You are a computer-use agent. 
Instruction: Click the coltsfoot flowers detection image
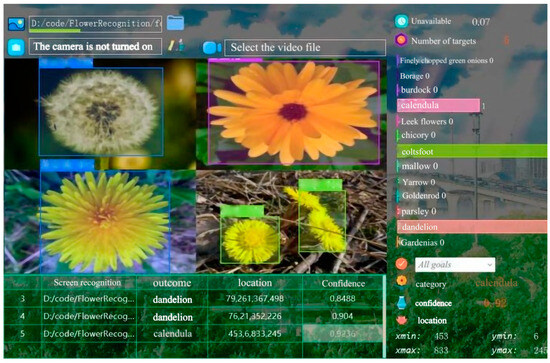pyautogui.click(x=291, y=222)
